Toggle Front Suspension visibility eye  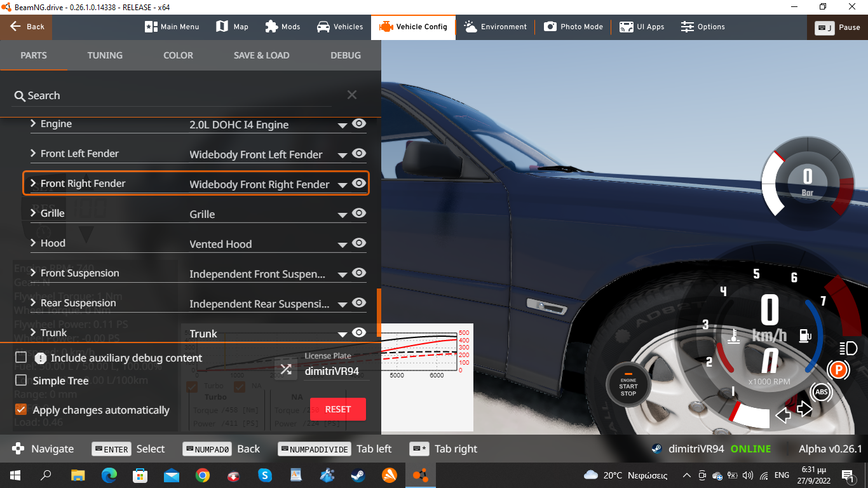[x=359, y=273]
